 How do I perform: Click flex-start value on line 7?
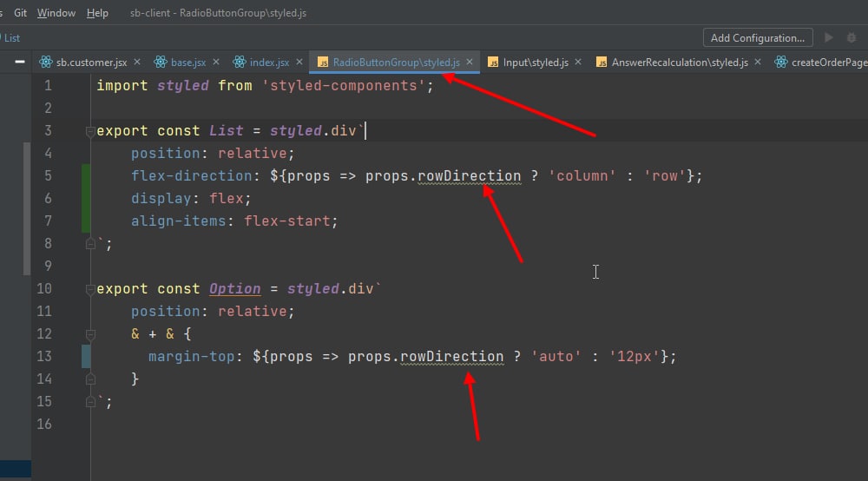tap(286, 221)
